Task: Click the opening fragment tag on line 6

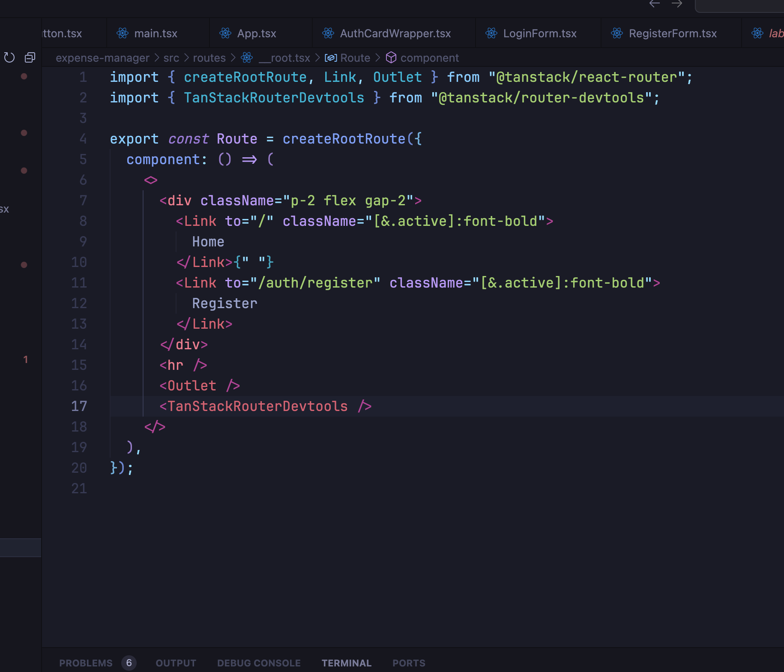Action: click(151, 180)
